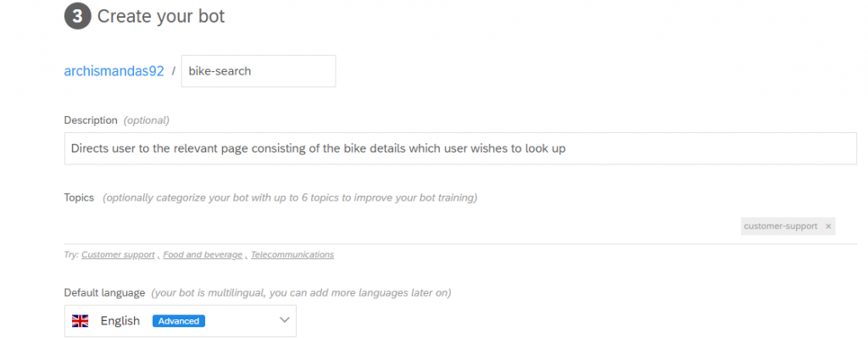Click into the Description text field

tap(460, 148)
